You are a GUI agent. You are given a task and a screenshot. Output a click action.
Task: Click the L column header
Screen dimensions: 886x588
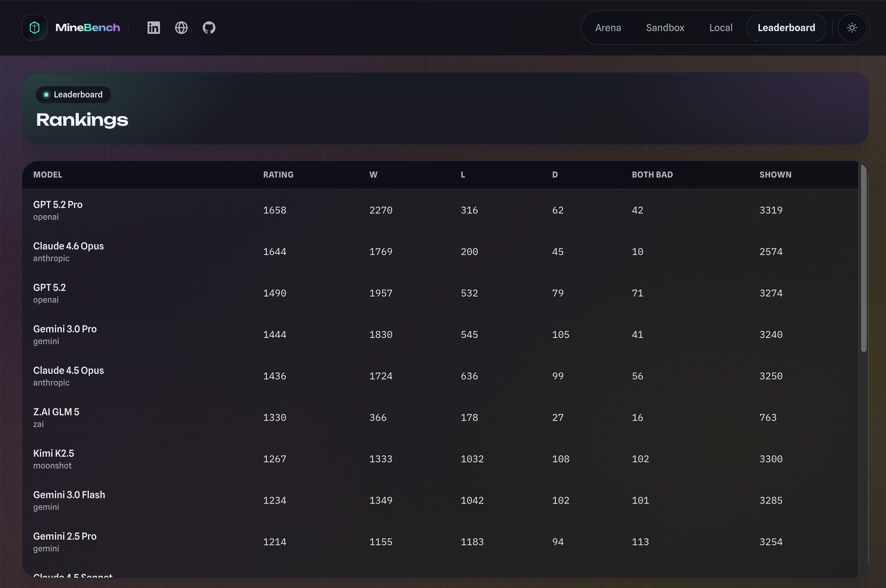(x=463, y=175)
